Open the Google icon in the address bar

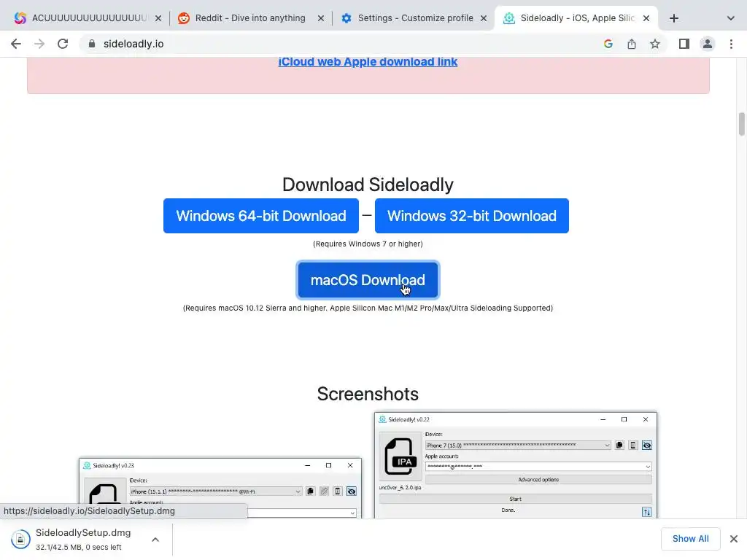coord(608,44)
